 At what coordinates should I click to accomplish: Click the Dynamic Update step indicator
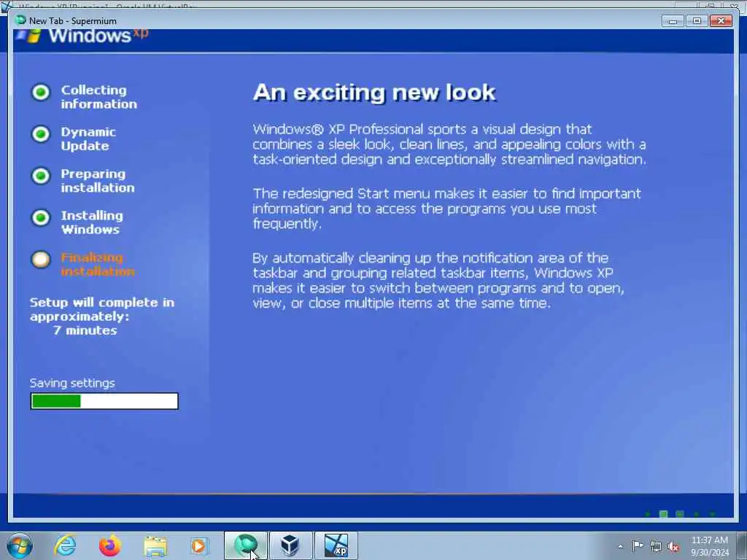(x=41, y=134)
